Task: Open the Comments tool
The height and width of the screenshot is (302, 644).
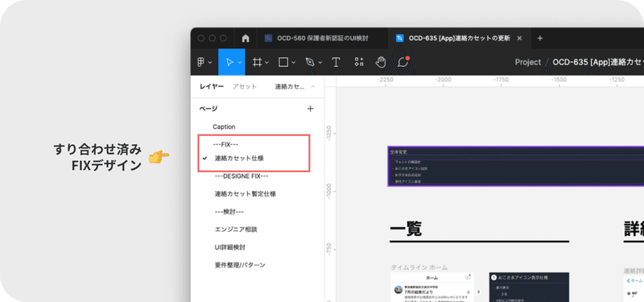Action: pyautogui.click(x=403, y=62)
